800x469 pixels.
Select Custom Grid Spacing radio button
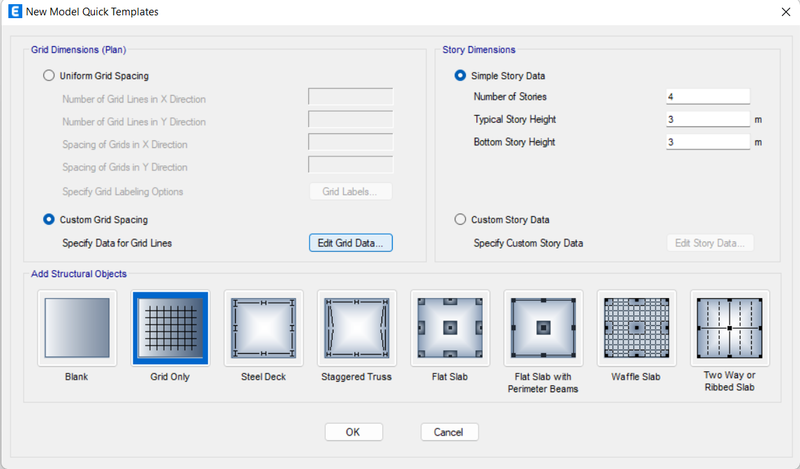point(48,219)
